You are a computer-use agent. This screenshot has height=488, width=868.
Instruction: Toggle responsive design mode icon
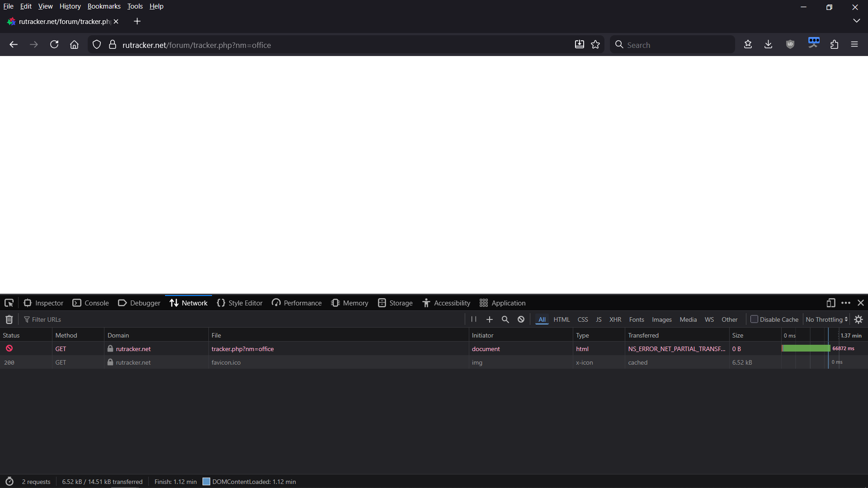tap(830, 303)
